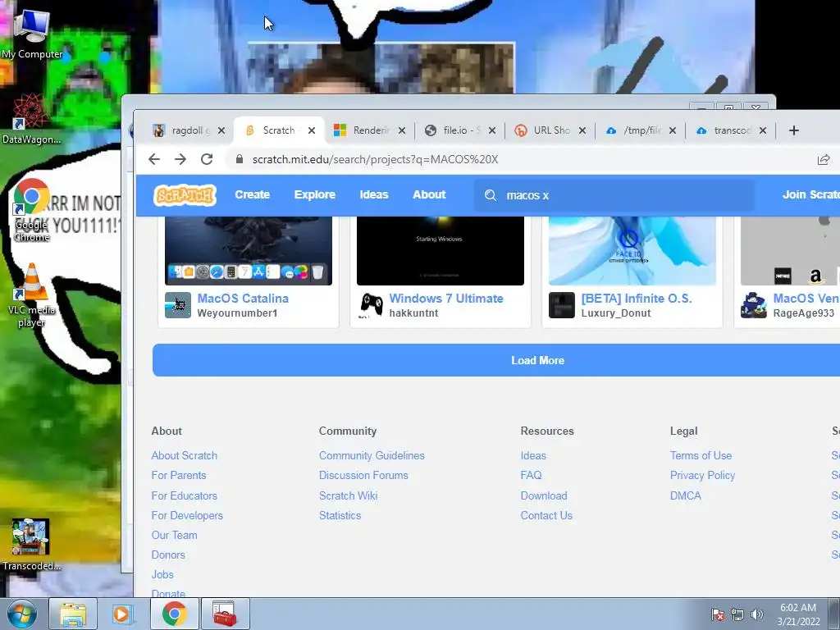Viewport: 840px width, 630px height.
Task: Open [BETA] Infinite O.S. project thumbnail
Action: click(x=632, y=251)
